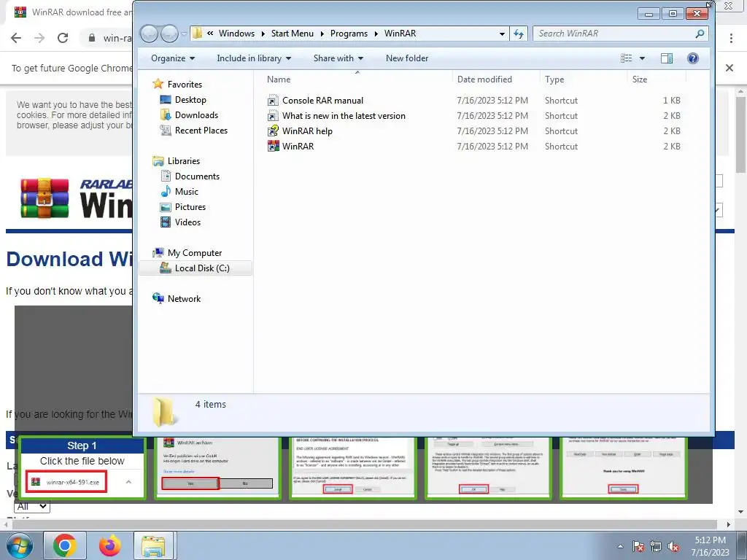Click the search magnifier icon in Explorer

coord(700,34)
